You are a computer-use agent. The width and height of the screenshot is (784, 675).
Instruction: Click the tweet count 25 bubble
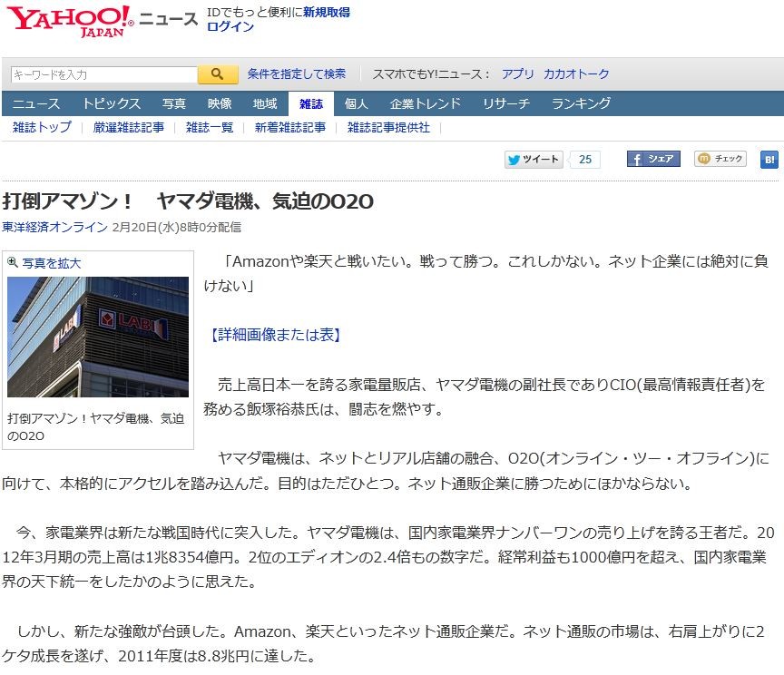pos(585,160)
